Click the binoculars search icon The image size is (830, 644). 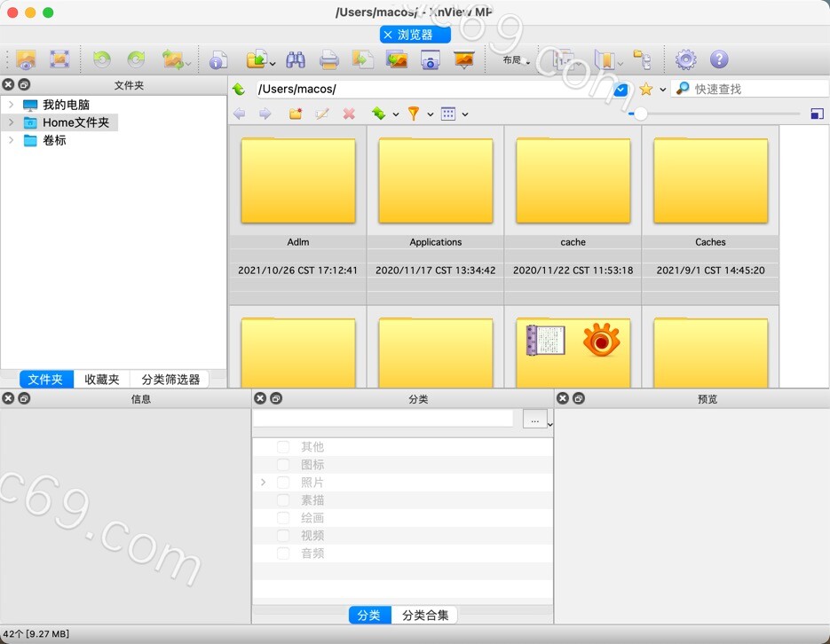pyautogui.click(x=296, y=59)
